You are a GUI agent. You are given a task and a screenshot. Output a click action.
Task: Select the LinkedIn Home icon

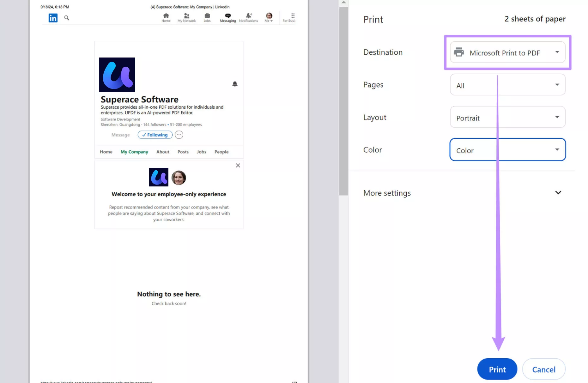(166, 15)
